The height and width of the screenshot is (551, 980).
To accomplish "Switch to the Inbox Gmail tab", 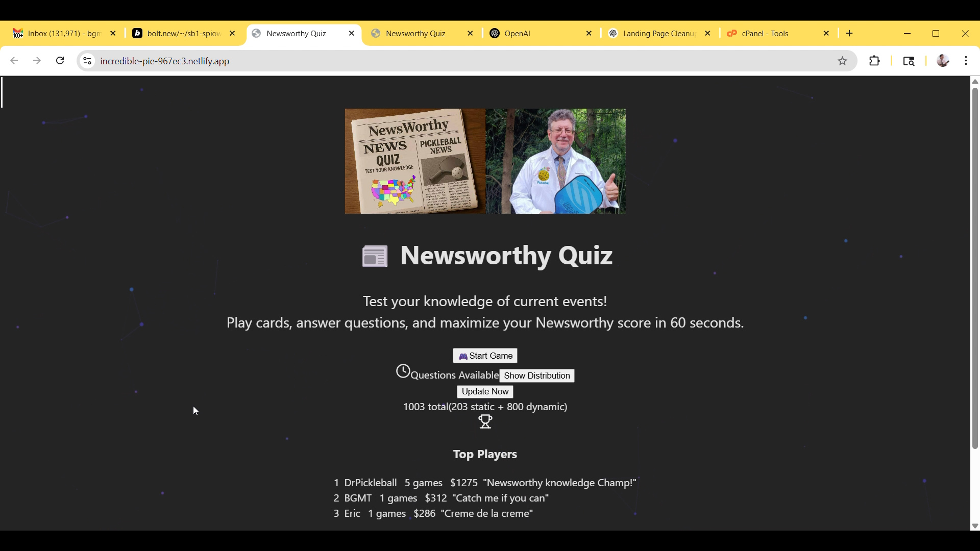I will [59, 34].
